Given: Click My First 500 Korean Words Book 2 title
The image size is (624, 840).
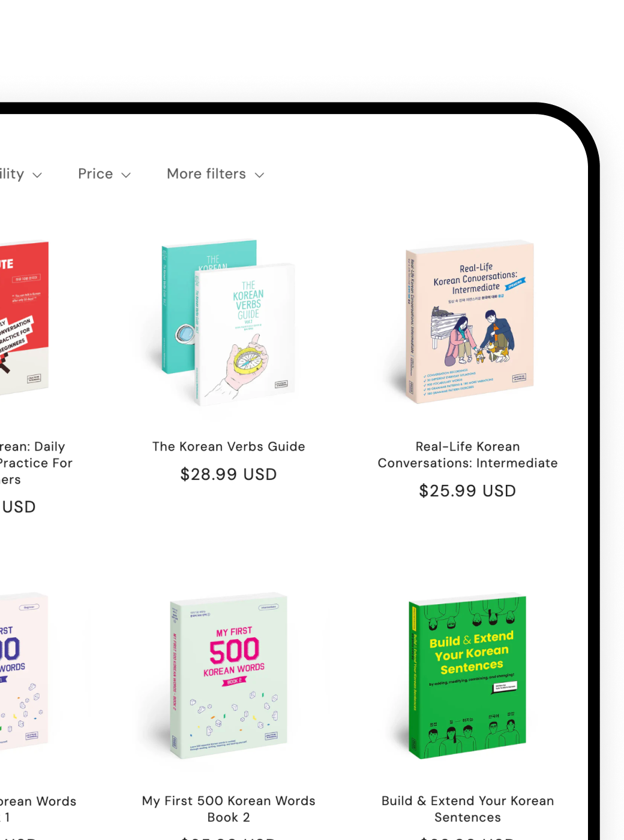Looking at the screenshot, I should point(229,809).
